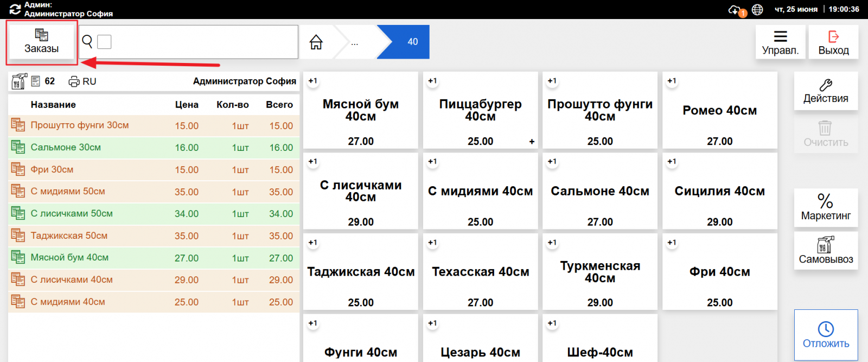
Task: Add Шеф-40см product tile
Action: (x=600, y=338)
